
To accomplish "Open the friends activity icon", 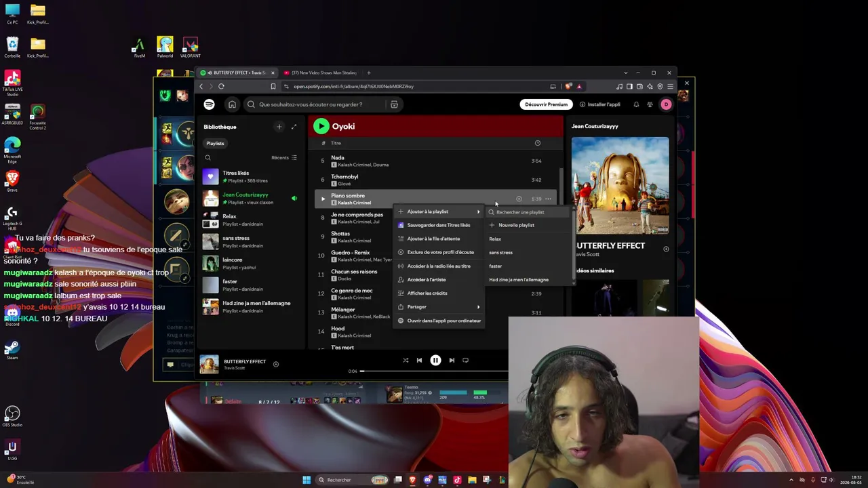I will tap(650, 104).
